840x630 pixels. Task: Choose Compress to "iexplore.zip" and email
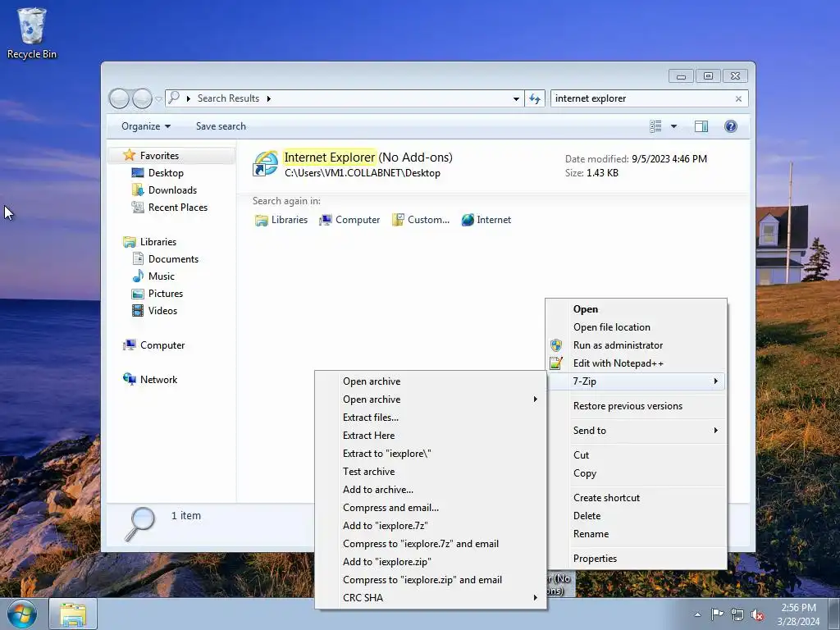point(431,580)
